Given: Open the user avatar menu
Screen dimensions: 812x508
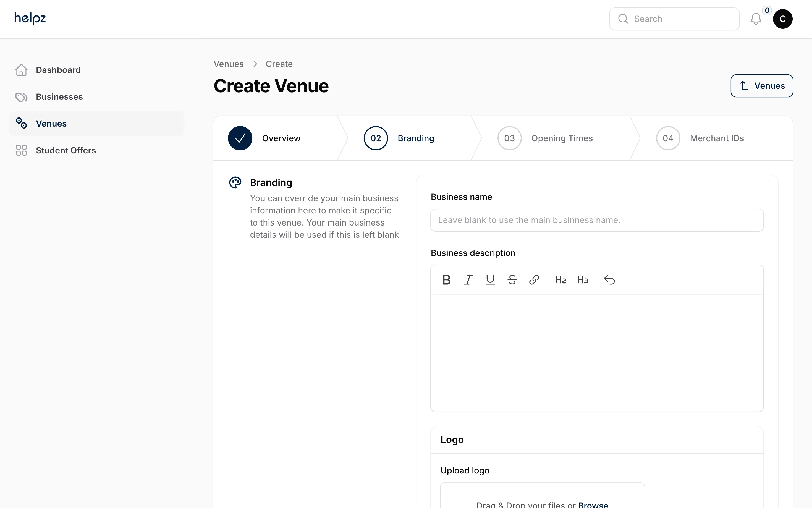Looking at the screenshot, I should click(x=783, y=19).
